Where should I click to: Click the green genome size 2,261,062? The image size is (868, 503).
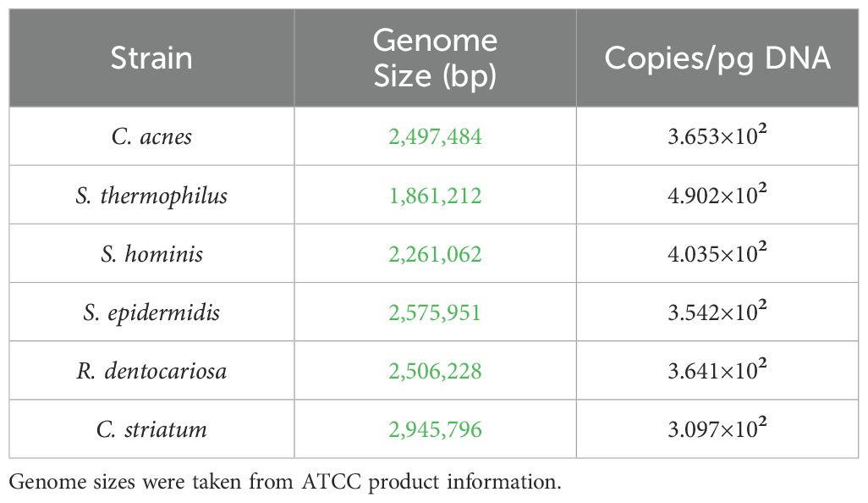click(x=435, y=254)
